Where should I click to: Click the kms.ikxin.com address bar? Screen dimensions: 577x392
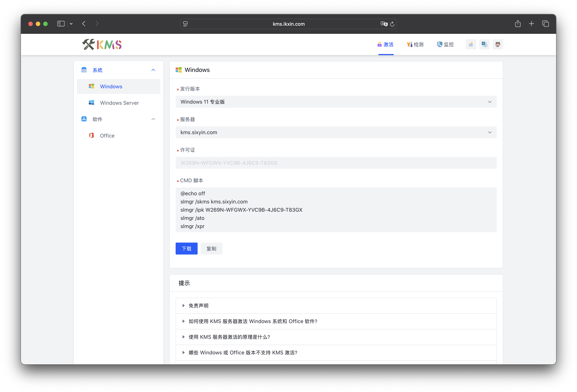click(288, 24)
